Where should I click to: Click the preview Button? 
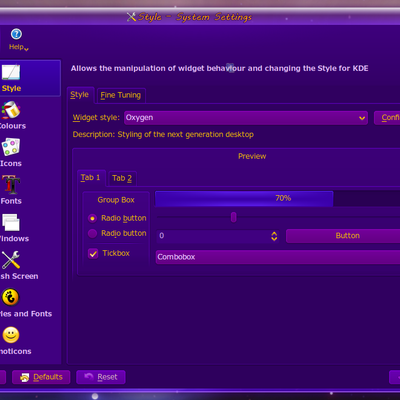pos(343,236)
